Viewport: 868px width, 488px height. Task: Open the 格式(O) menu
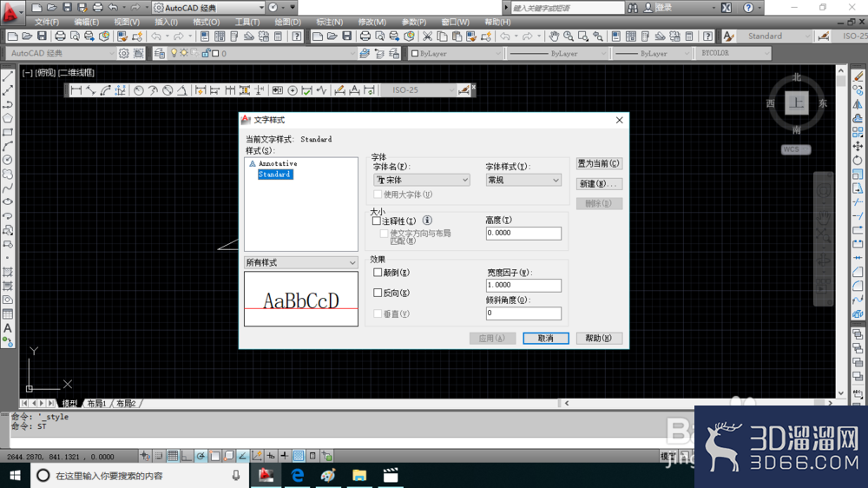coord(206,23)
